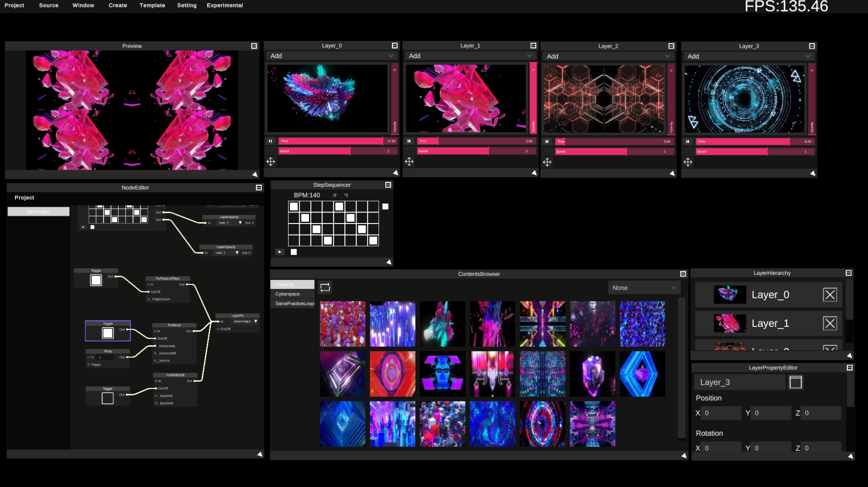Pause playback on Layer_0

(x=270, y=141)
